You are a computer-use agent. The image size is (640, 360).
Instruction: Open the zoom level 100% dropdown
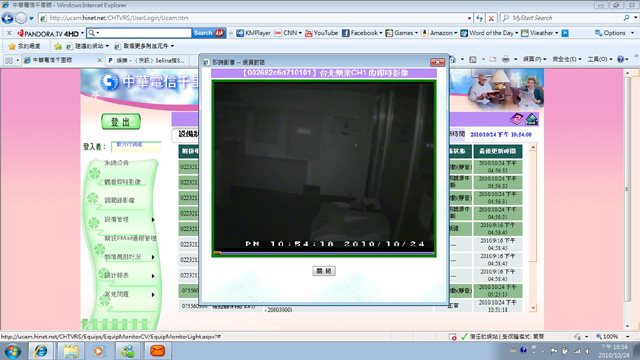pos(628,337)
